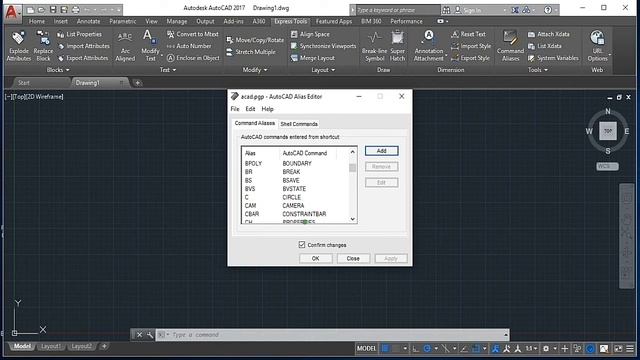
Task: Expand the Layout panel dropdown
Action: [x=323, y=70]
